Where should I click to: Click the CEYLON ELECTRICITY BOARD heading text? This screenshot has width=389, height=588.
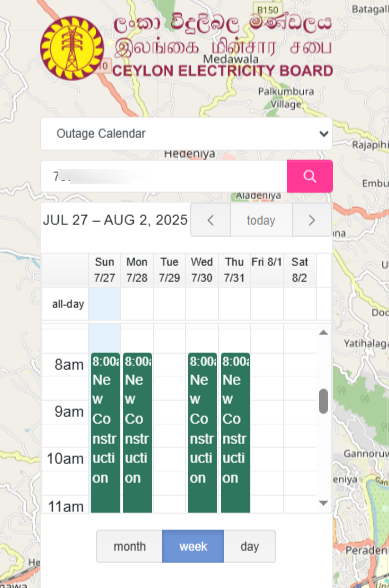coord(223,71)
